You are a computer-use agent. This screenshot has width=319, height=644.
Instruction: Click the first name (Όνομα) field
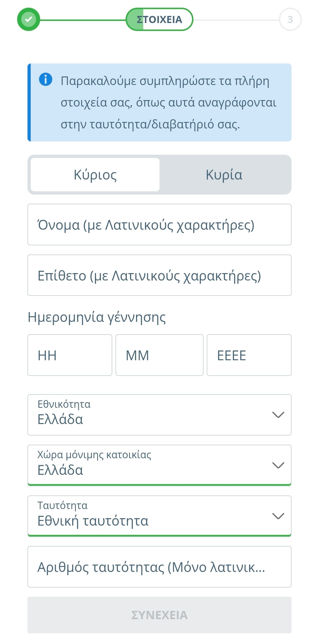pos(159,225)
